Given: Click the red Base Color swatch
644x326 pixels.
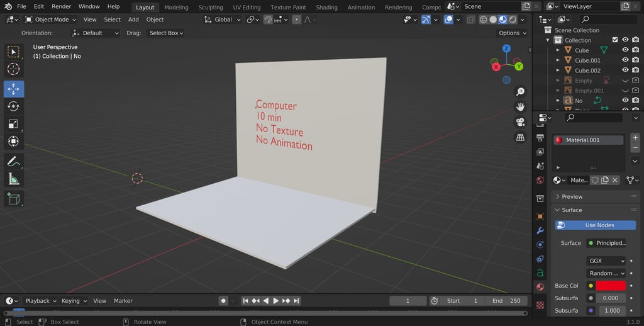Looking at the screenshot, I should pyautogui.click(x=611, y=286).
